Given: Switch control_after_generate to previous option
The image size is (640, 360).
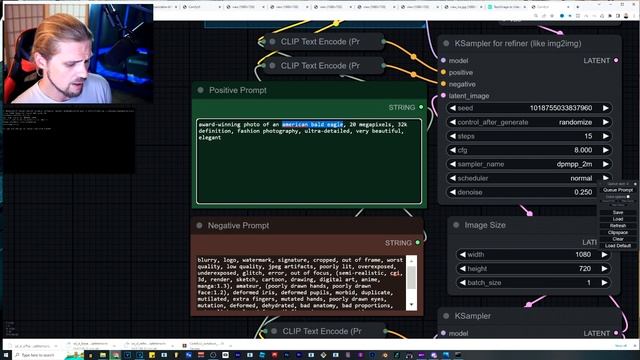Looking at the screenshot, I should pos(453,122).
